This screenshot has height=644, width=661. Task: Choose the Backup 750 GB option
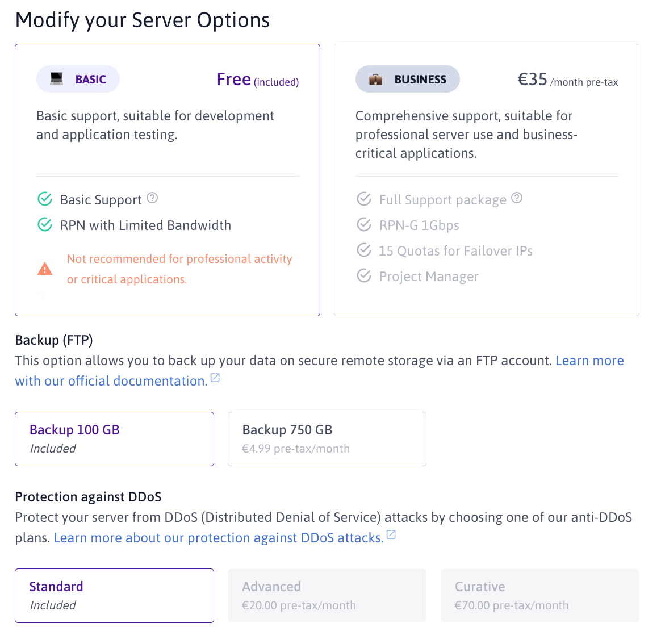[327, 439]
